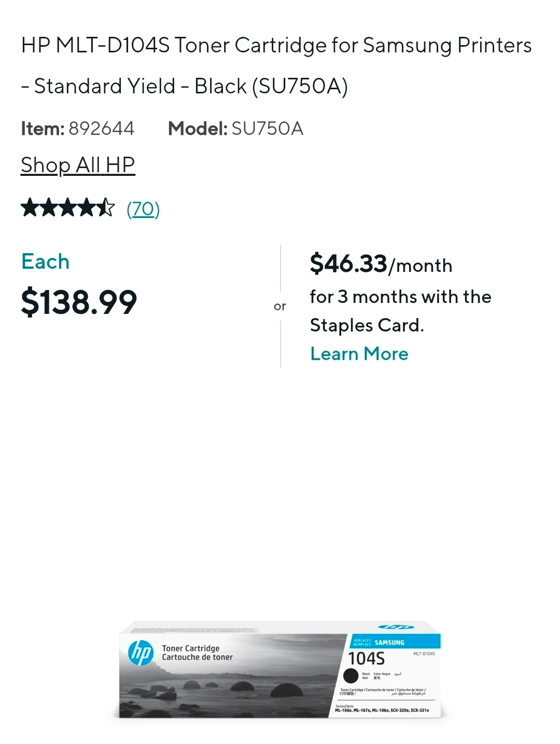The image size is (560, 744).
Task: Click the half-filled fifth rating star
Action: [x=106, y=208]
